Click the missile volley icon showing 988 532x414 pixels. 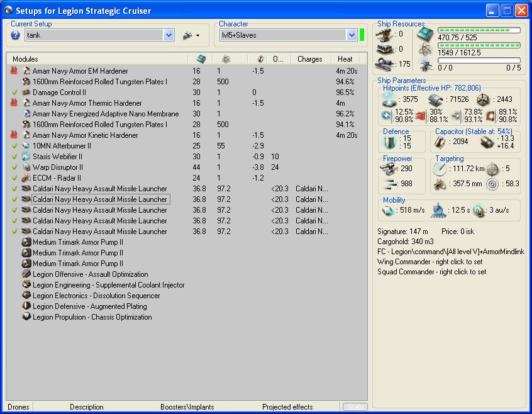click(389, 184)
